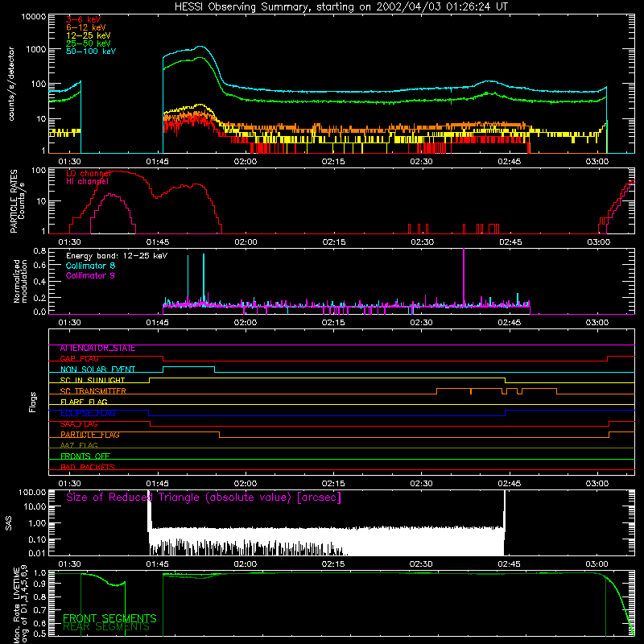The height and width of the screenshot is (644, 644).
Task: Click the 03:00 label under the Flags plot
Action: pos(597,484)
